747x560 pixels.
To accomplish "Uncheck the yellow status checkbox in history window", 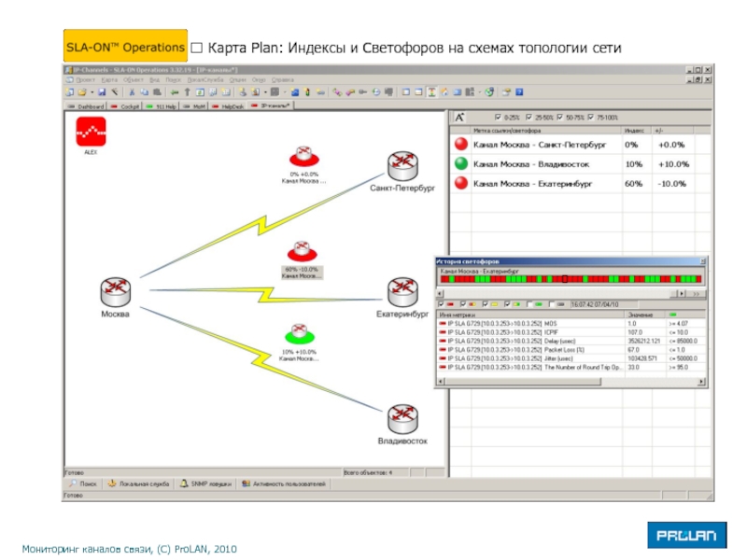I will coord(485,304).
